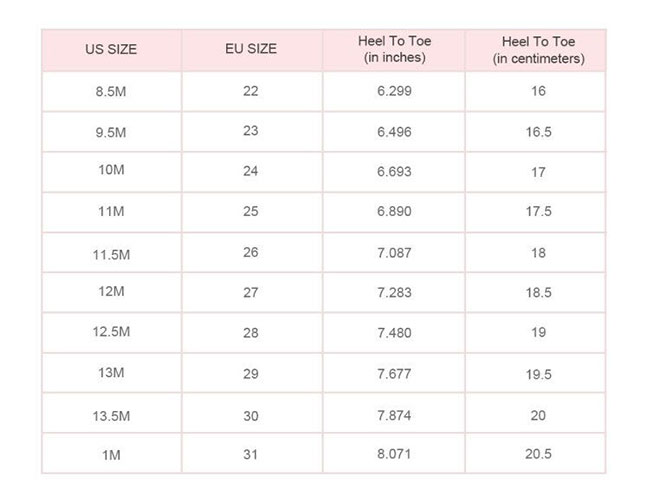This screenshot has width=650, height=503.
Task: Click the 7.087 inches value
Action: tap(394, 253)
